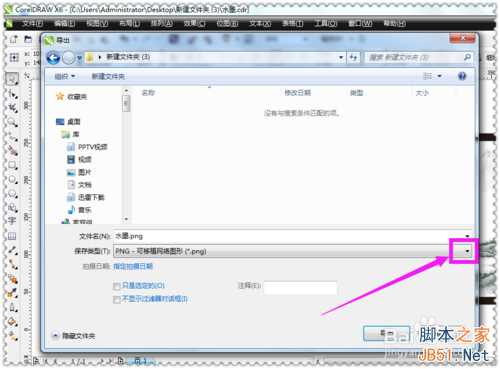Select the Crop tool in the toolbox
Image resolution: width=500 pixels, height=369 pixels.
pos(12,108)
